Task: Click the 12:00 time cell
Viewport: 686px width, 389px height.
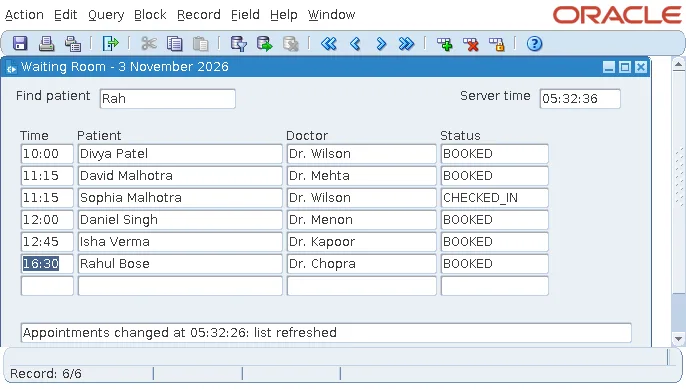Action: tap(47, 220)
